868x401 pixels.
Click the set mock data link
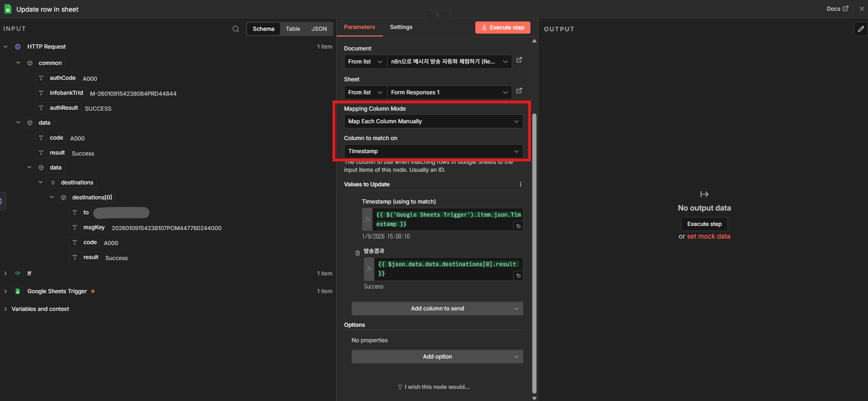pyautogui.click(x=708, y=237)
